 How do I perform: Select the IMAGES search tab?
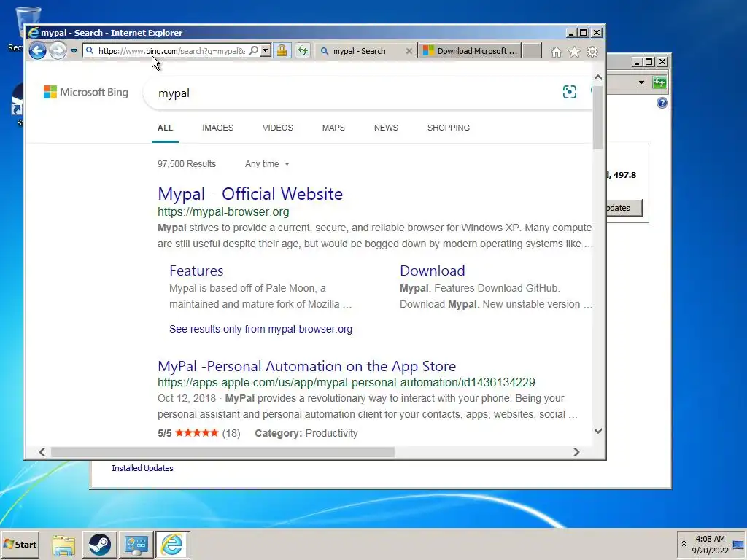(x=217, y=128)
